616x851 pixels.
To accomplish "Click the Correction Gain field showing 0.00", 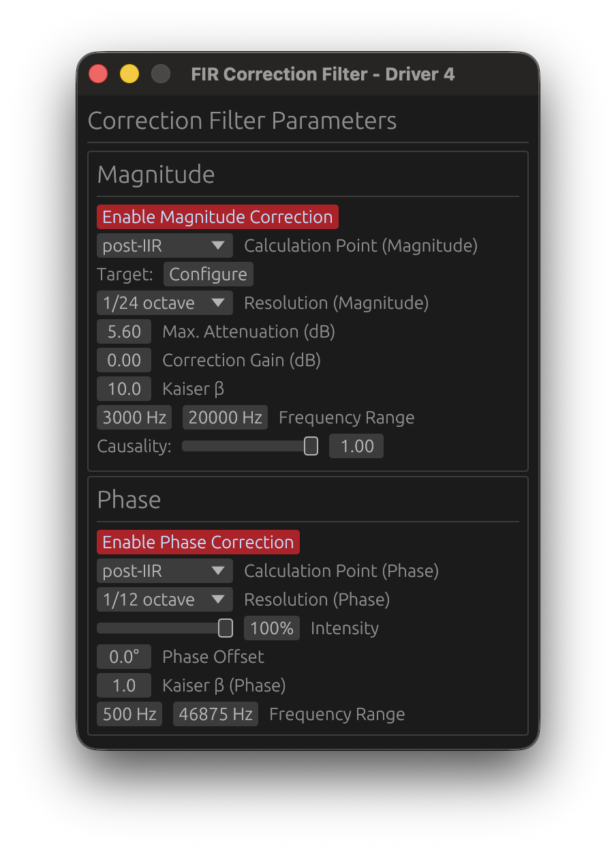I will coord(123,360).
